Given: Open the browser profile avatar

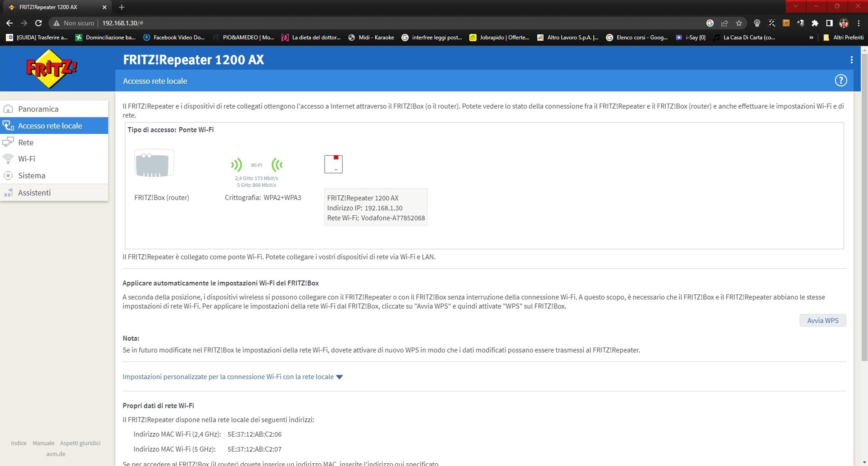Looking at the screenshot, I should pos(844,23).
